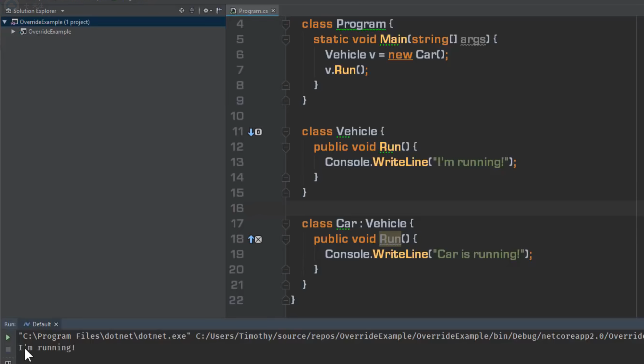Close the Program.cs tab
The image size is (644, 364).
coord(273,11)
